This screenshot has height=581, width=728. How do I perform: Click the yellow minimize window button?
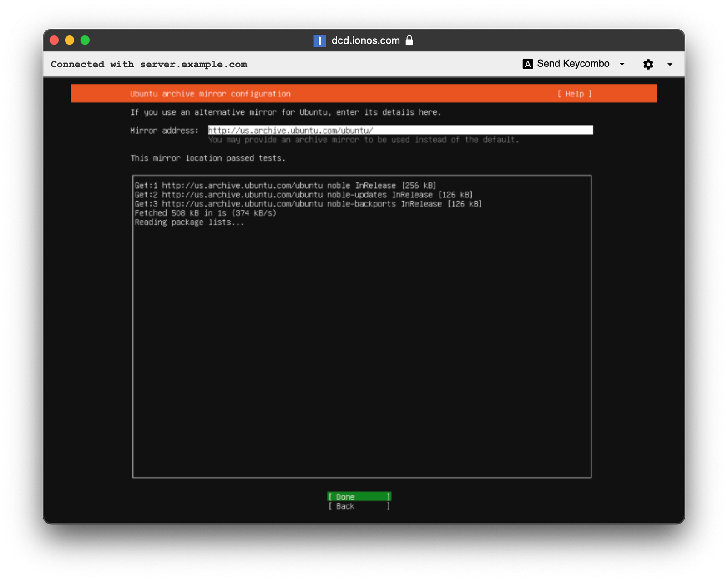(x=70, y=40)
